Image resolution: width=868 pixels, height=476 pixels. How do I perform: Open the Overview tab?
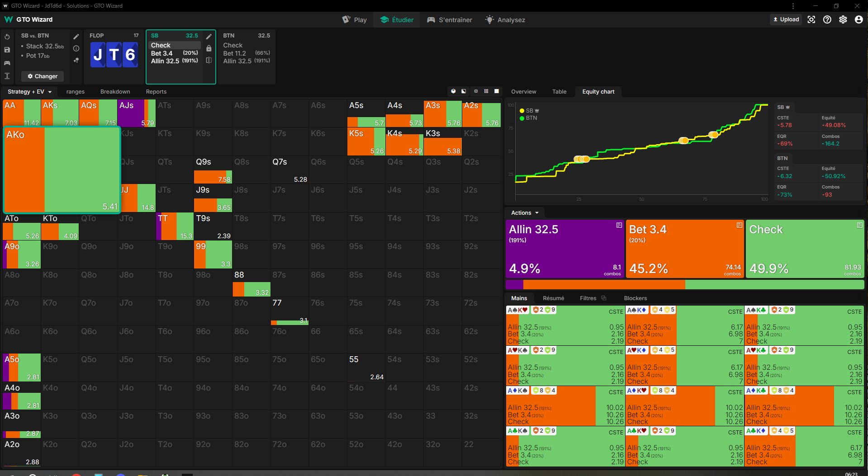[x=523, y=92]
